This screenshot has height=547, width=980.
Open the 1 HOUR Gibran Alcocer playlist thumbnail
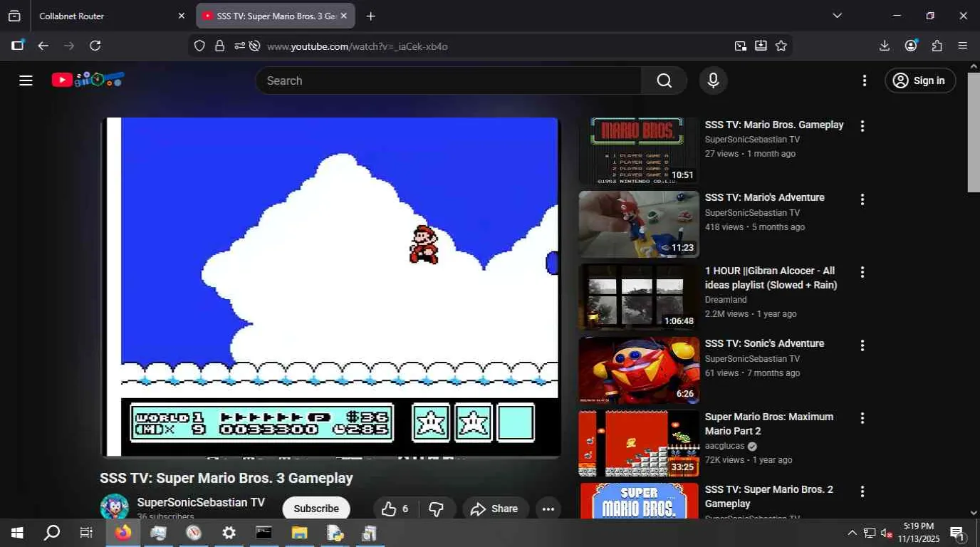point(638,297)
